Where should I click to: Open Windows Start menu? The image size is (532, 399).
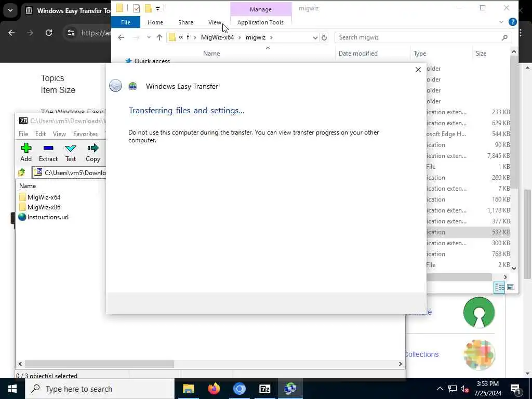tap(12, 389)
